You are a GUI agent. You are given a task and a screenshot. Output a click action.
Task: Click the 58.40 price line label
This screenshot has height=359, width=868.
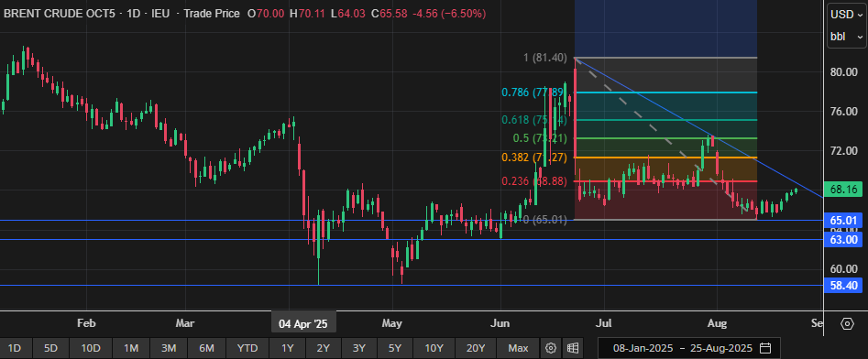click(843, 286)
